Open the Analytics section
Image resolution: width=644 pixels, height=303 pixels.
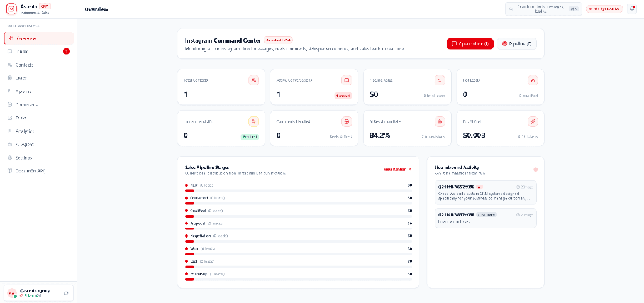pyautogui.click(x=38, y=131)
